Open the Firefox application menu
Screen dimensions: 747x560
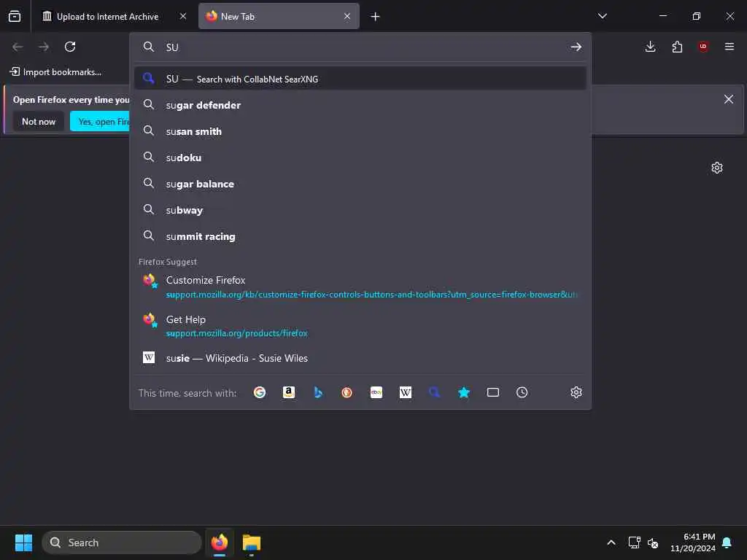[x=729, y=47]
